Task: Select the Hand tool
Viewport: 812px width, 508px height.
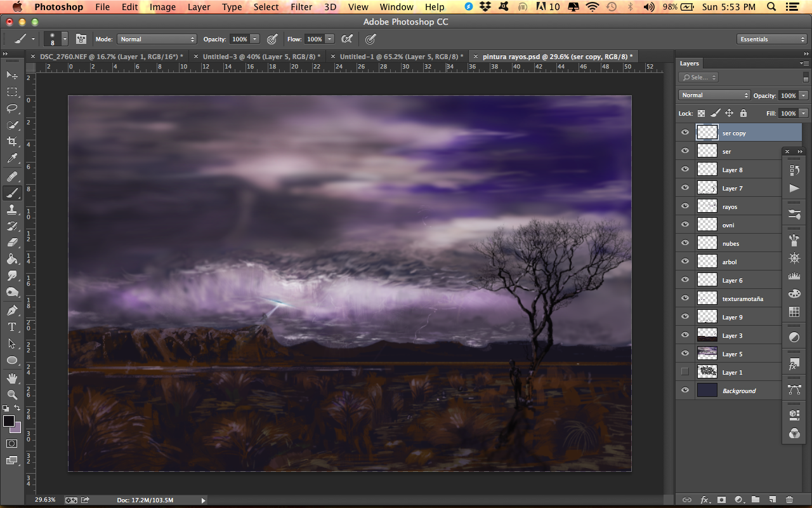Action: pyautogui.click(x=12, y=378)
